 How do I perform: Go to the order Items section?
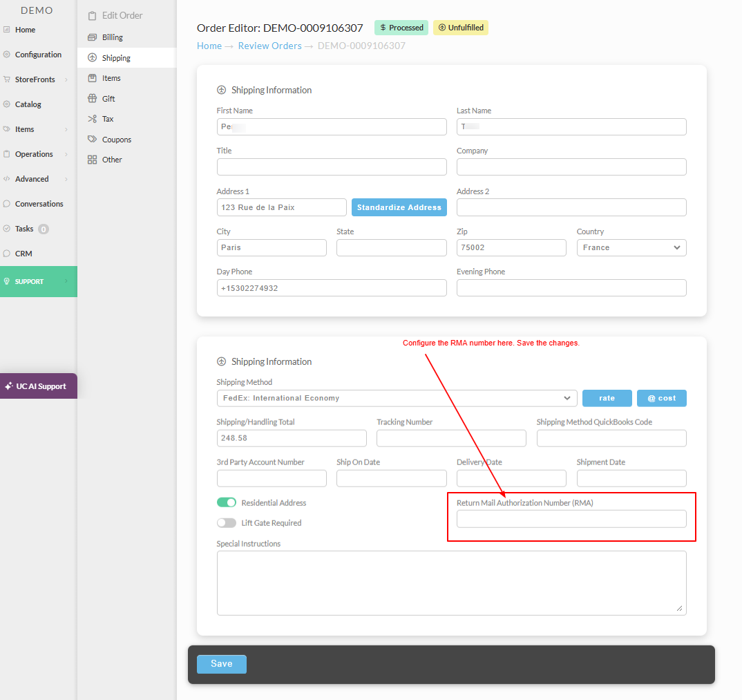click(127, 78)
